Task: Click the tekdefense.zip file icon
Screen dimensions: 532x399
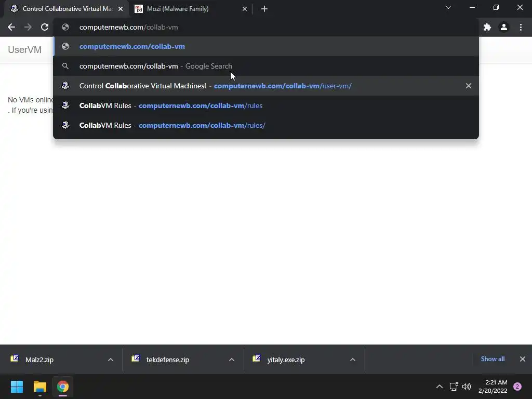Action: coord(136,358)
